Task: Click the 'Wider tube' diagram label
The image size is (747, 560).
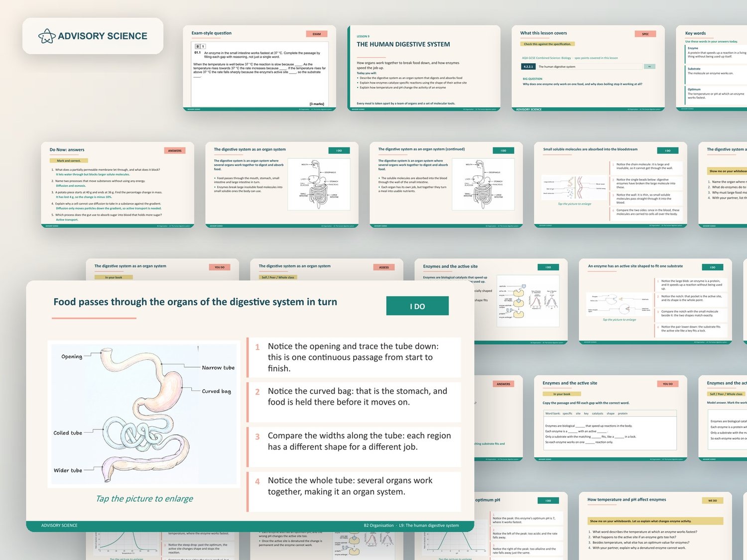Action: [68, 470]
